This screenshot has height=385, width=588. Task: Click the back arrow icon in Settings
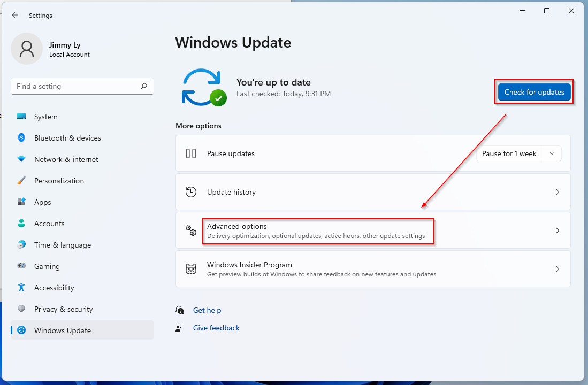pyautogui.click(x=15, y=15)
